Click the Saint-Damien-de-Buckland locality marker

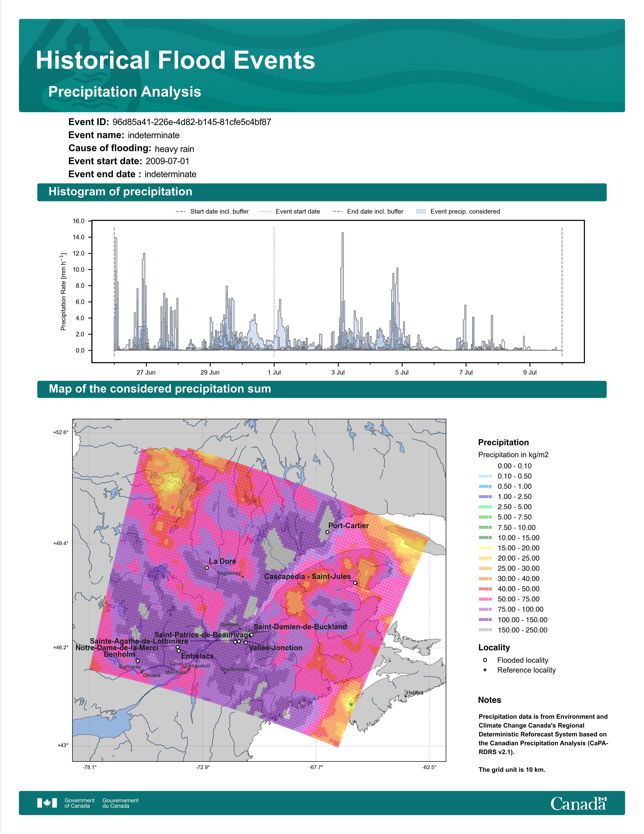(x=252, y=635)
